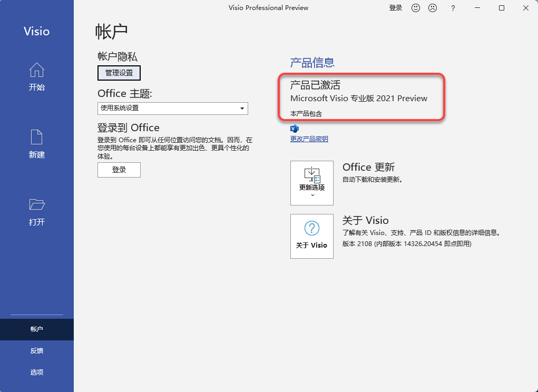Click the Office 更新 heading
The width and height of the screenshot is (538, 392).
368,167
